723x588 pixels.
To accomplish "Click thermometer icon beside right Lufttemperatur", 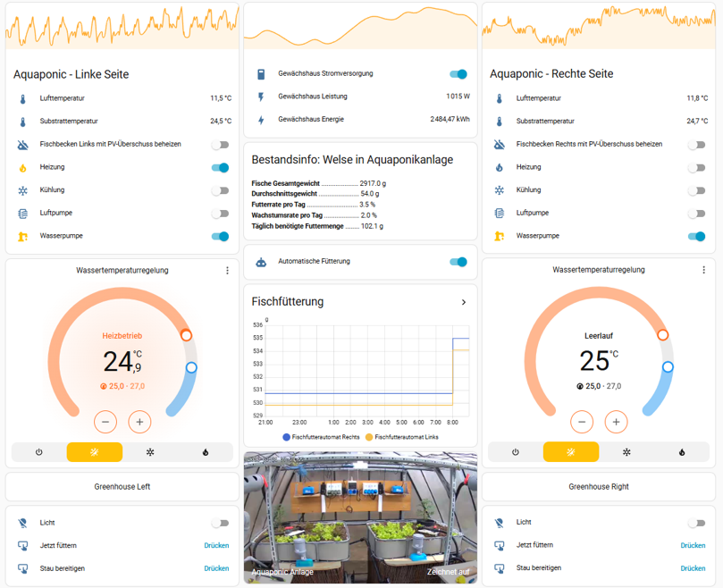I will point(499,98).
